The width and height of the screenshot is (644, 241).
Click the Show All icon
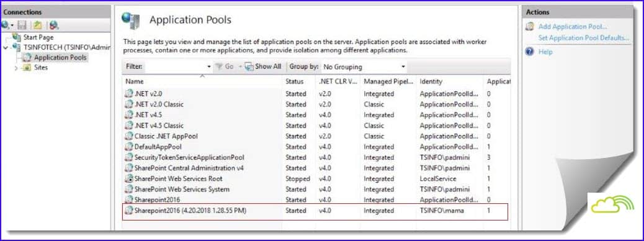(249, 66)
